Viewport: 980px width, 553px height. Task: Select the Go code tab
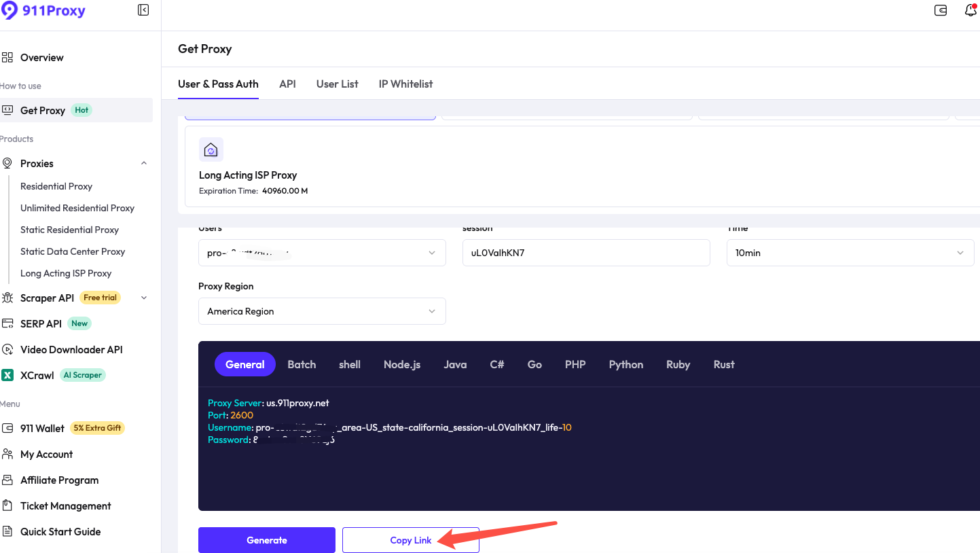click(x=534, y=365)
